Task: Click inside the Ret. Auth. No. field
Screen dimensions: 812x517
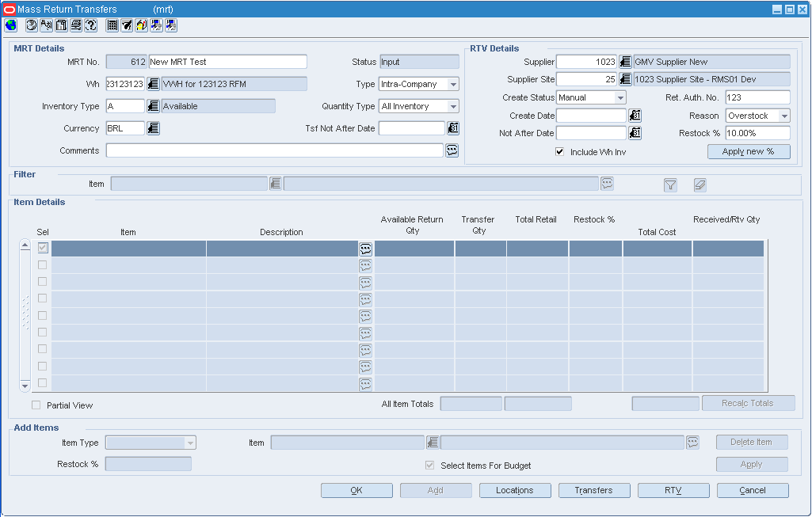Action: [x=757, y=97]
